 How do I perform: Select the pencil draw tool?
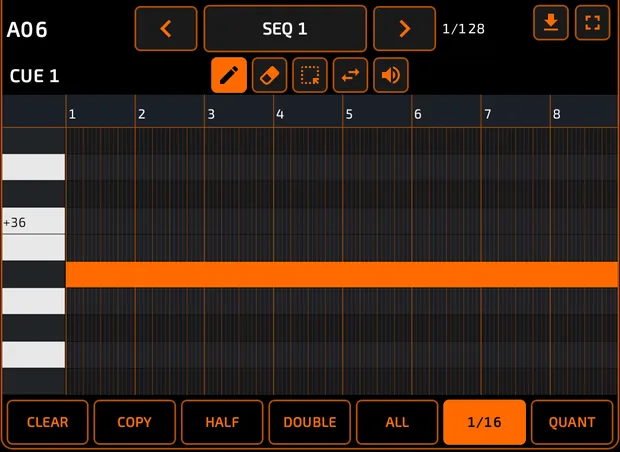coord(229,75)
